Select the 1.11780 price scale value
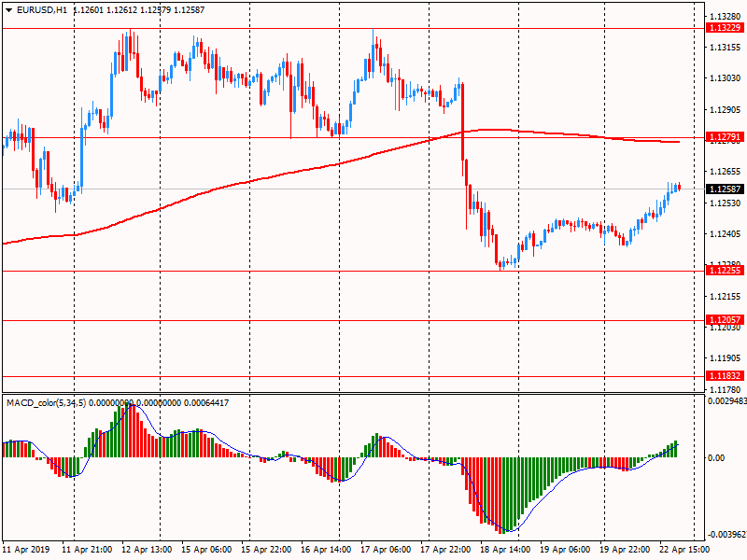This screenshot has width=747, height=560. pos(726,390)
